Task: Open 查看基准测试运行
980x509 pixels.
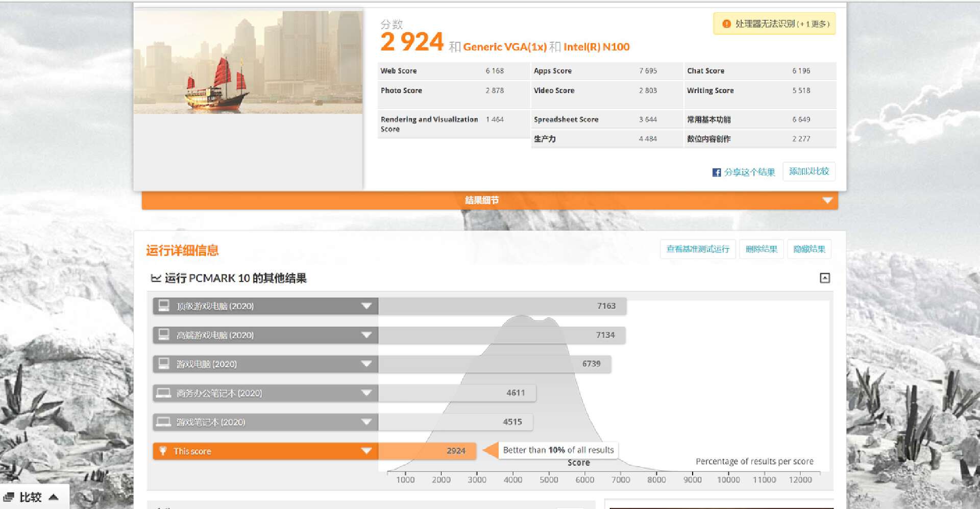Action: click(x=698, y=249)
